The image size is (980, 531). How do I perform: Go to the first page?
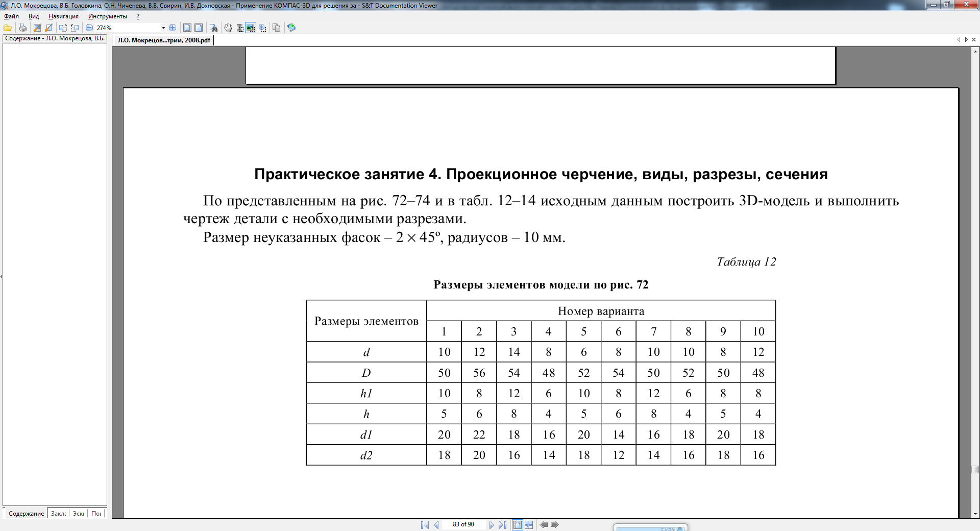click(x=425, y=525)
